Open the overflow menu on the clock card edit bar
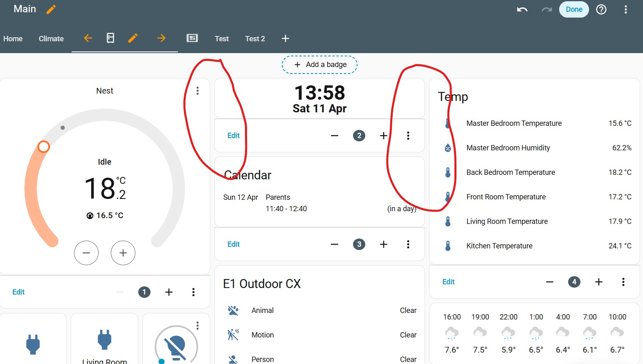Screen dimensions: 643x364 pyautogui.click(x=408, y=136)
